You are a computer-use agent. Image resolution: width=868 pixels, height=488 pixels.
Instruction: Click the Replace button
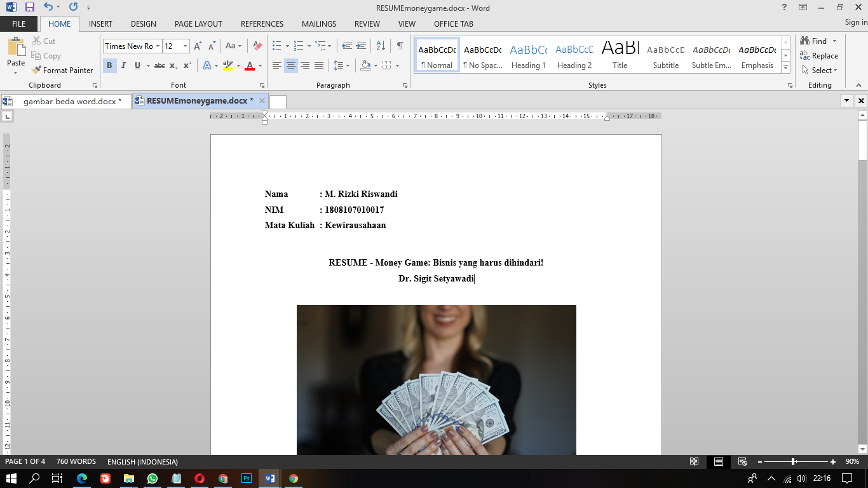(819, 55)
